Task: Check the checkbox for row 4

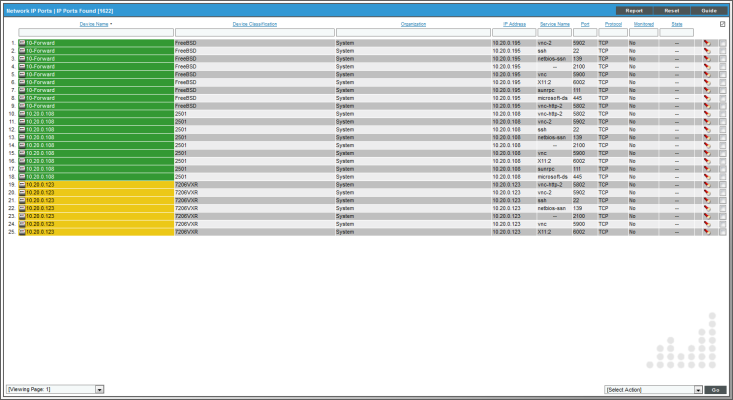Action: (723, 66)
